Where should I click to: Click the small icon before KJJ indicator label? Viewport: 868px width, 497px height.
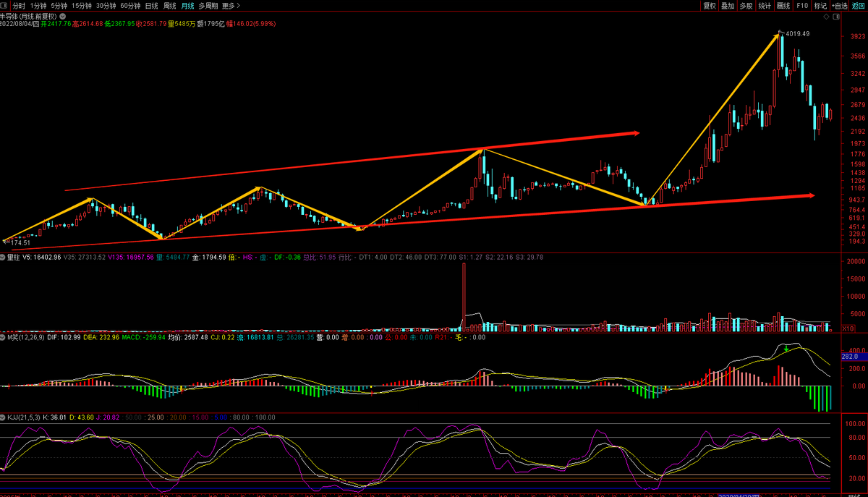coord(3,417)
